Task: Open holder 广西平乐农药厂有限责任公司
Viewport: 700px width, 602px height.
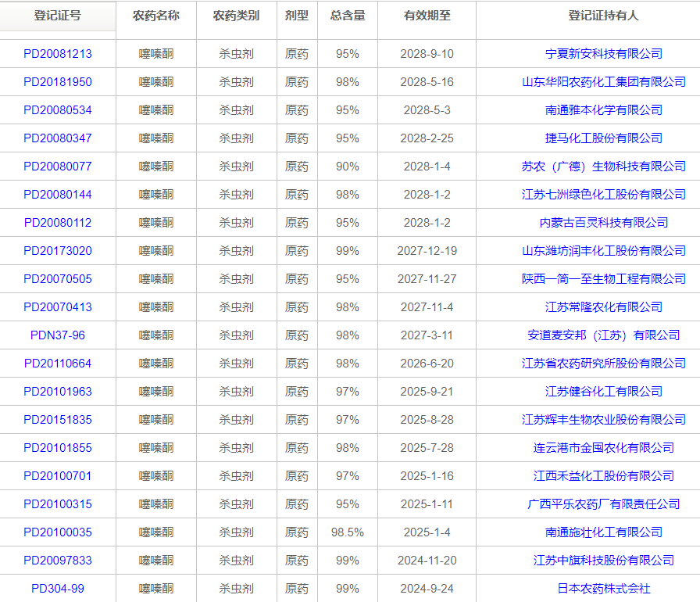Action: tap(604, 504)
